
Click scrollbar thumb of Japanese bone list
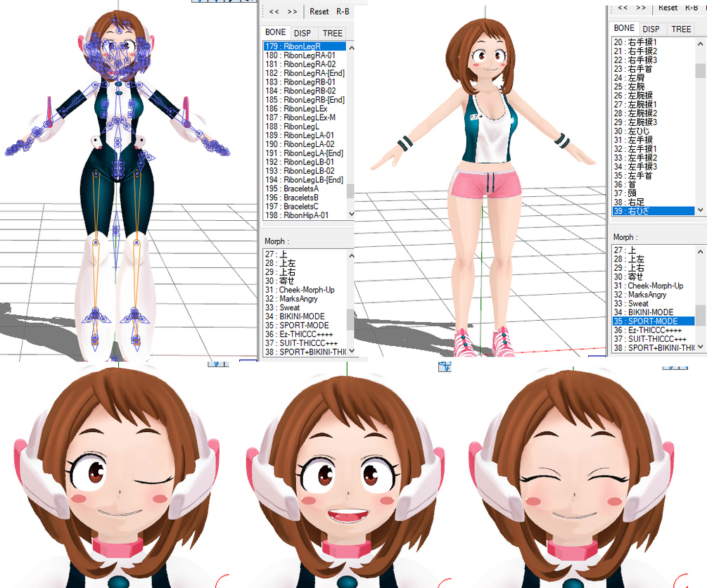tap(700, 70)
